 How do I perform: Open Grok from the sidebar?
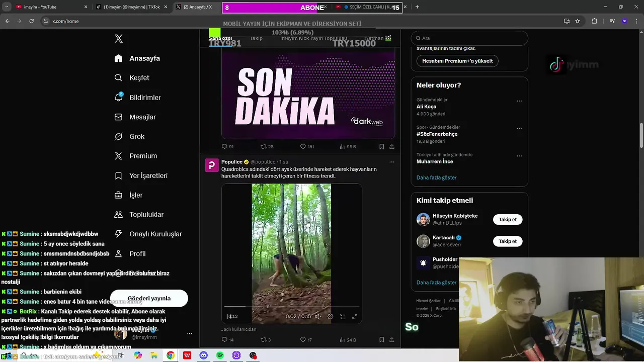point(129,136)
